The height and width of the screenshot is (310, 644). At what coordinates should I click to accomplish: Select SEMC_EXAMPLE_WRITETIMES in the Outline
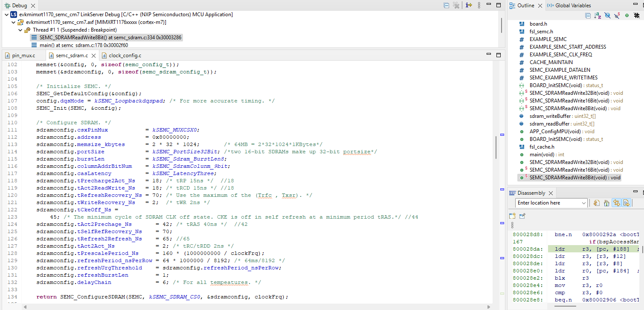coord(563,78)
